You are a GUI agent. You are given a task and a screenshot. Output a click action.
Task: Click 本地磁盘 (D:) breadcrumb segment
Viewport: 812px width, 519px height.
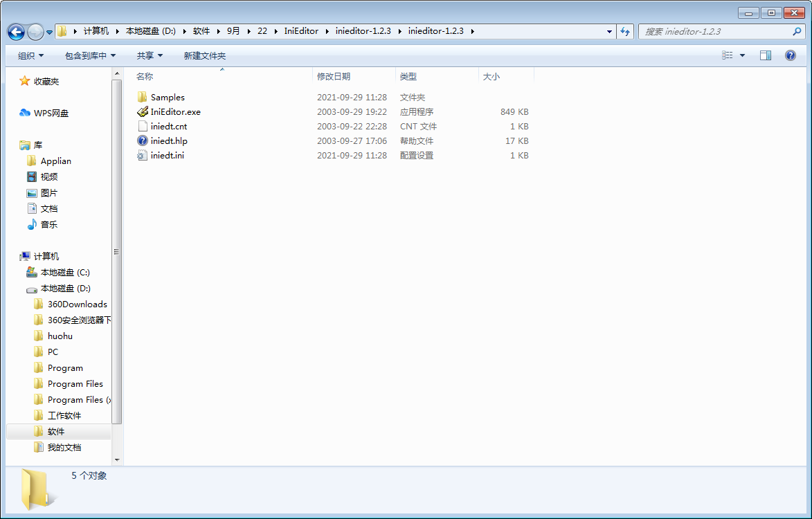tap(151, 32)
